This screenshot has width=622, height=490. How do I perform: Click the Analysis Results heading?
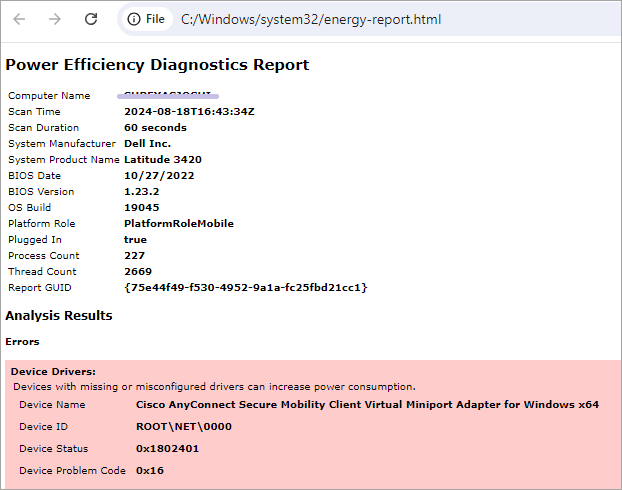point(59,316)
